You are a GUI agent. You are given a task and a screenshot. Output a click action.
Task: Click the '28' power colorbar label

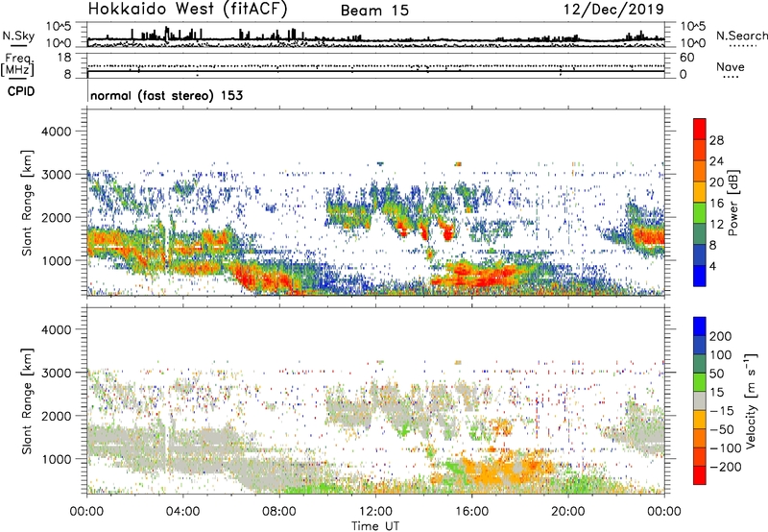(716, 140)
